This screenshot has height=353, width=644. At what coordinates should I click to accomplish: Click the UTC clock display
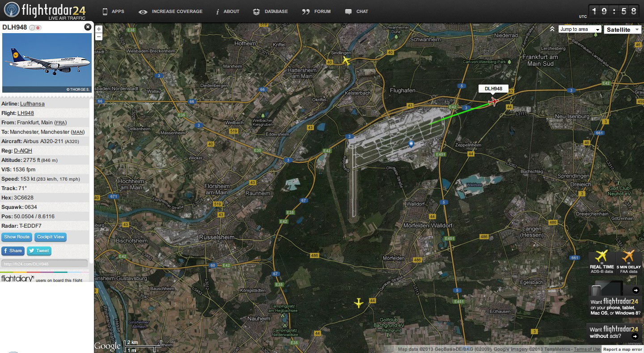[614, 11]
